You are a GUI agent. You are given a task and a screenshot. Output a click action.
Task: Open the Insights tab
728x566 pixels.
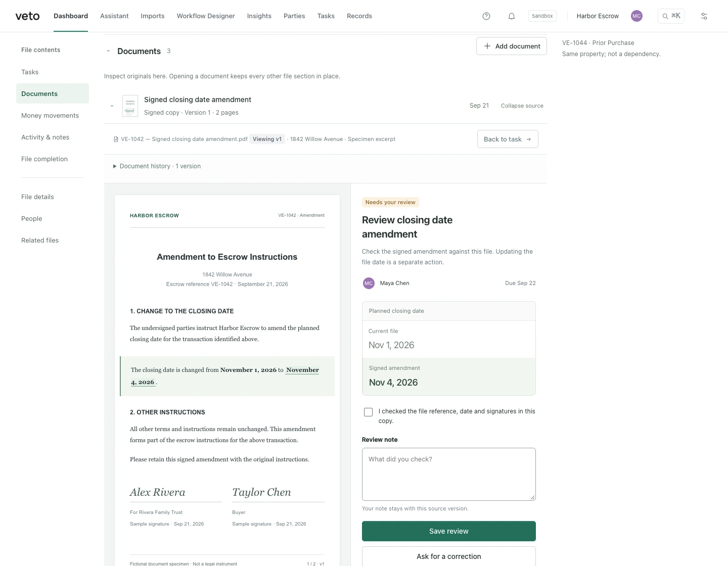[x=259, y=16]
